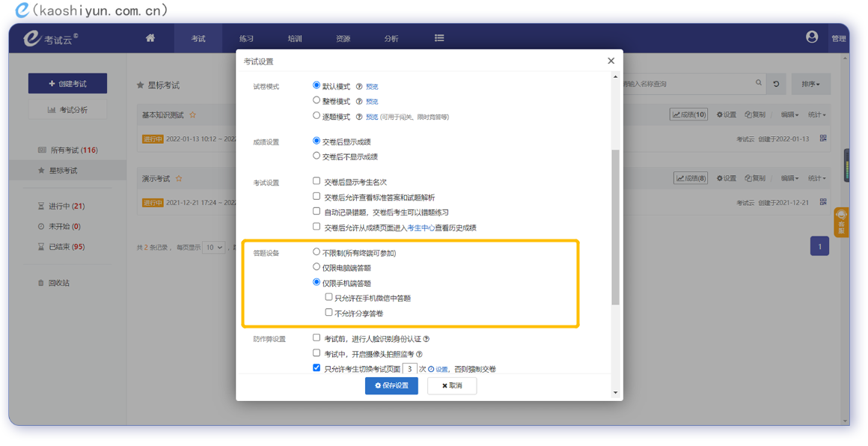
Task: Expand 编辑 dropdown for 基本知识测试
Action: pyautogui.click(x=789, y=115)
